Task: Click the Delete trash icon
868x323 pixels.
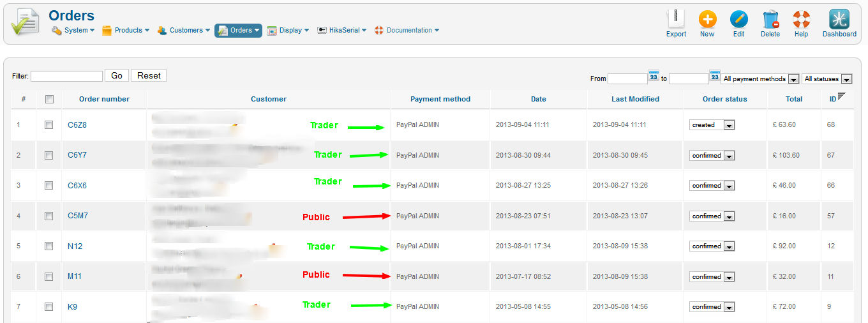Action: (770, 19)
